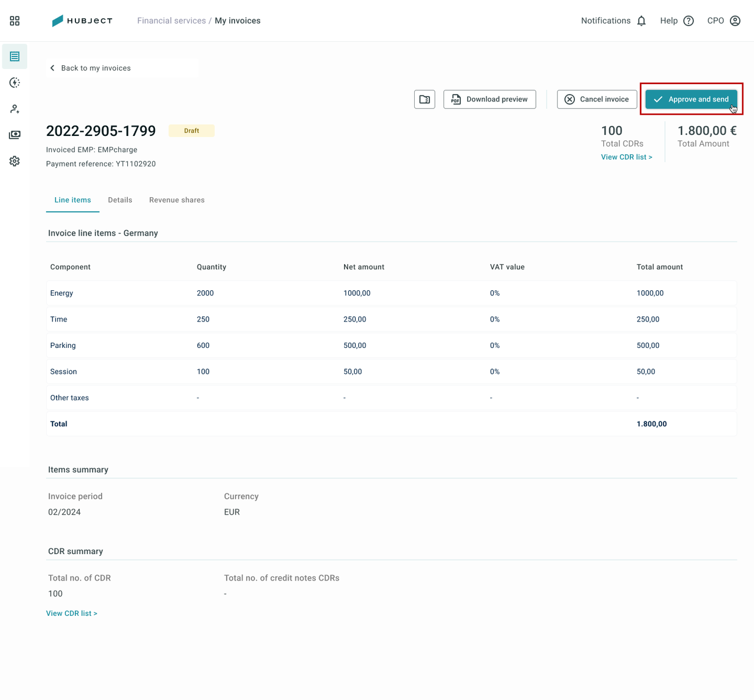Click VAT value column header

507,267
